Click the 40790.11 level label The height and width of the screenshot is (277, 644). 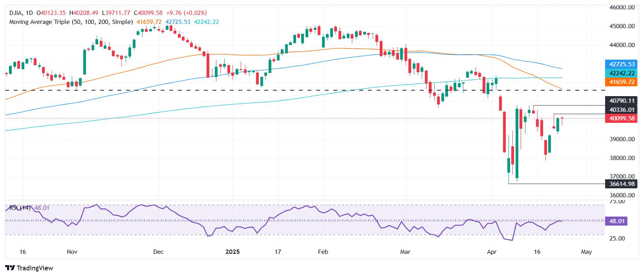click(620, 100)
